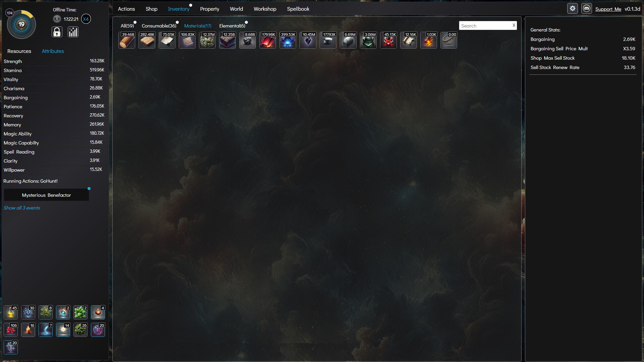This screenshot has height=362, width=644.
Task: Toggle the X4 offline time multiplier
Action: (x=86, y=19)
